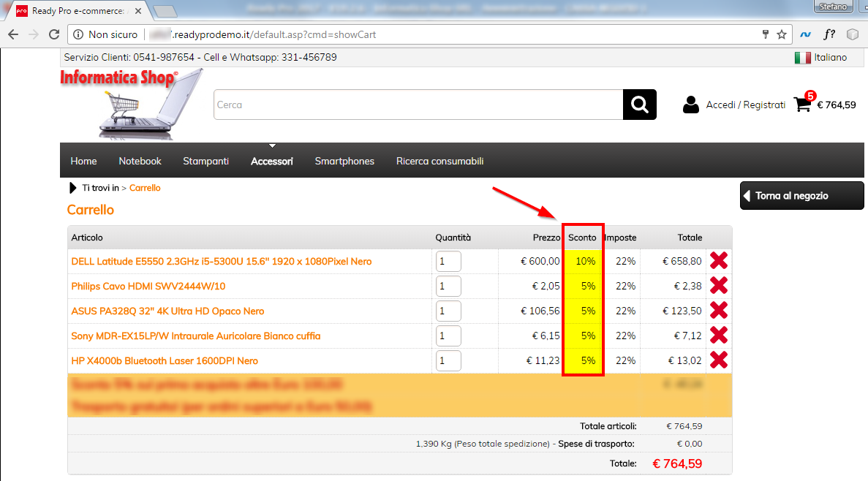Remove HP X4000b mouse with red X
Image resolution: width=868 pixels, height=481 pixels.
pos(719,360)
